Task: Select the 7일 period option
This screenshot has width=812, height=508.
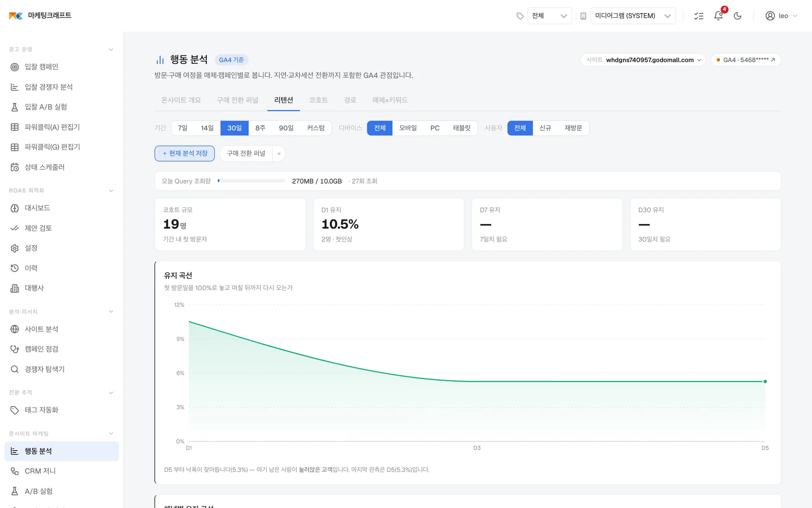Action: [183, 128]
